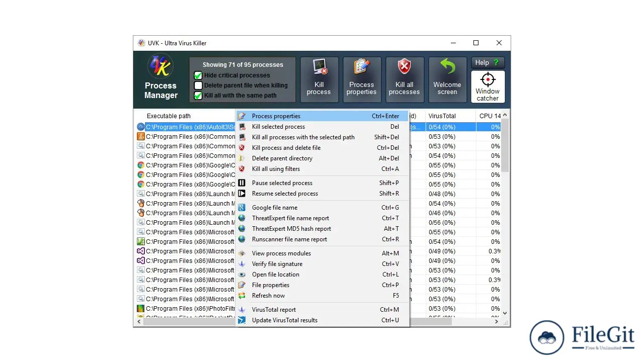Viewport: 644px width, 362px height.
Task: Select Kill all using filters
Action: (322, 169)
